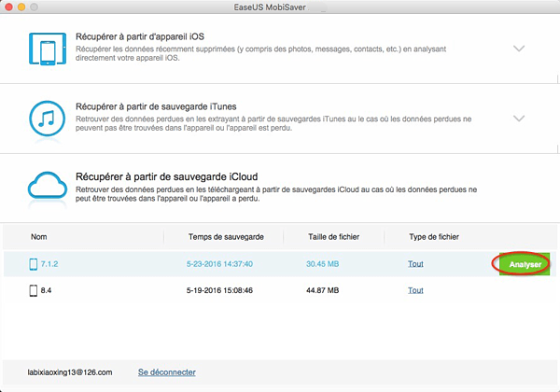The height and width of the screenshot is (392, 560).
Task: Select Récupérer à partir d'appareil iOS heading
Action: pyautogui.click(x=140, y=36)
